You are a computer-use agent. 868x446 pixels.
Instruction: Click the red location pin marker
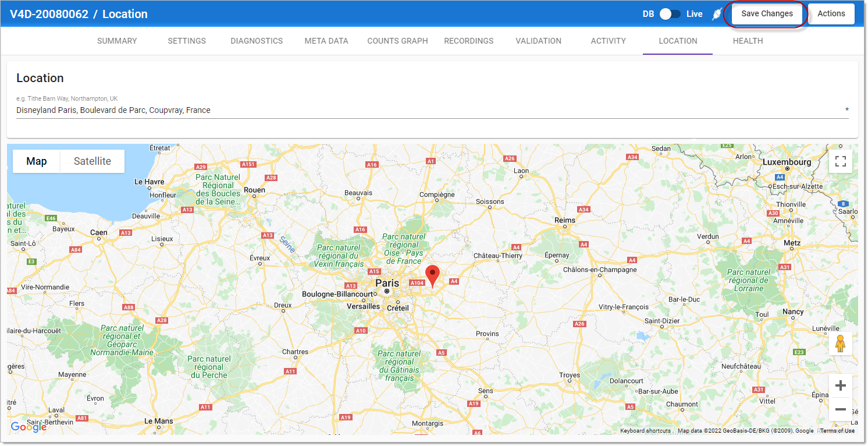(432, 276)
